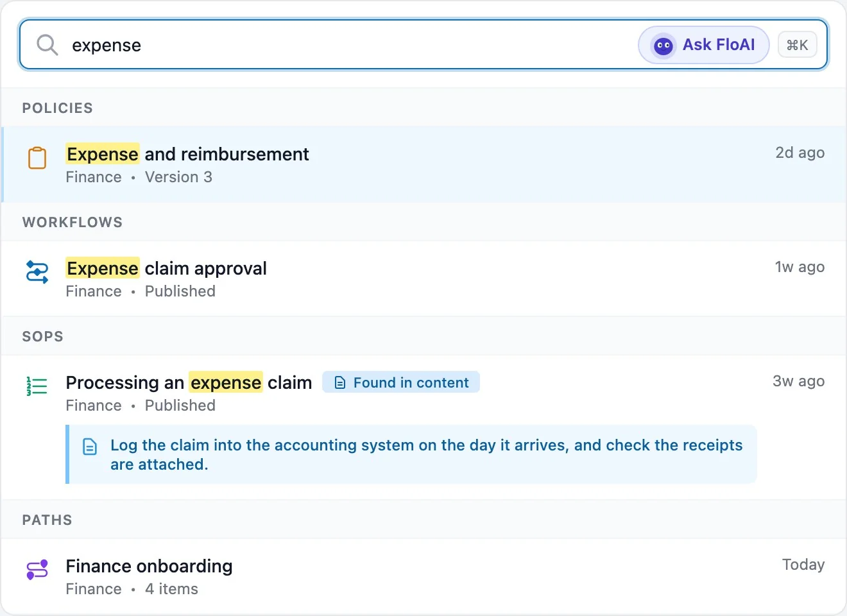Click the 1w ago timestamp

(800, 267)
